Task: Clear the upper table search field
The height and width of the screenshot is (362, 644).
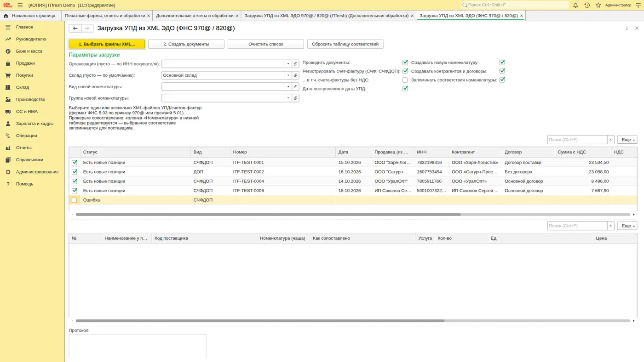Action: 611,140
